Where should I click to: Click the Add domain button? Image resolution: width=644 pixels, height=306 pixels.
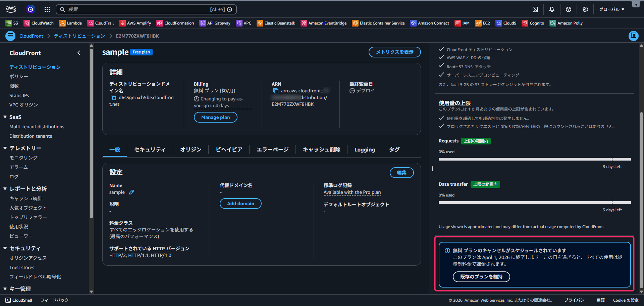point(240,204)
